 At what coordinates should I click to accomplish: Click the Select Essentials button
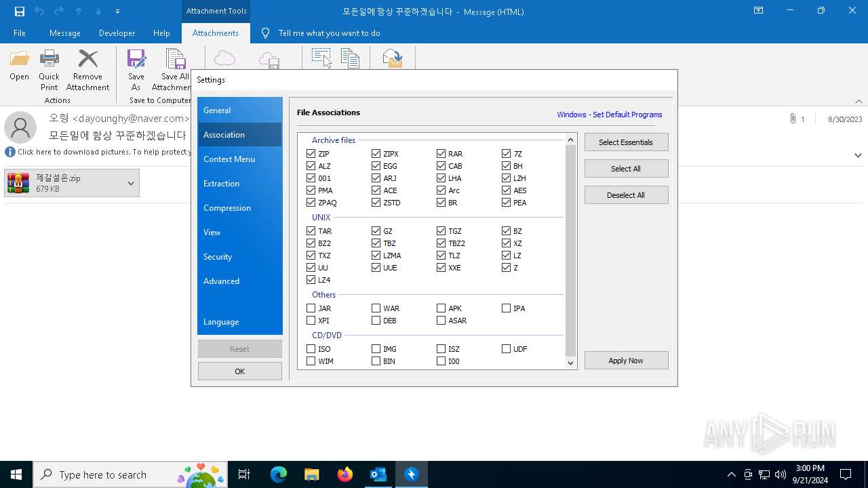[x=626, y=142]
